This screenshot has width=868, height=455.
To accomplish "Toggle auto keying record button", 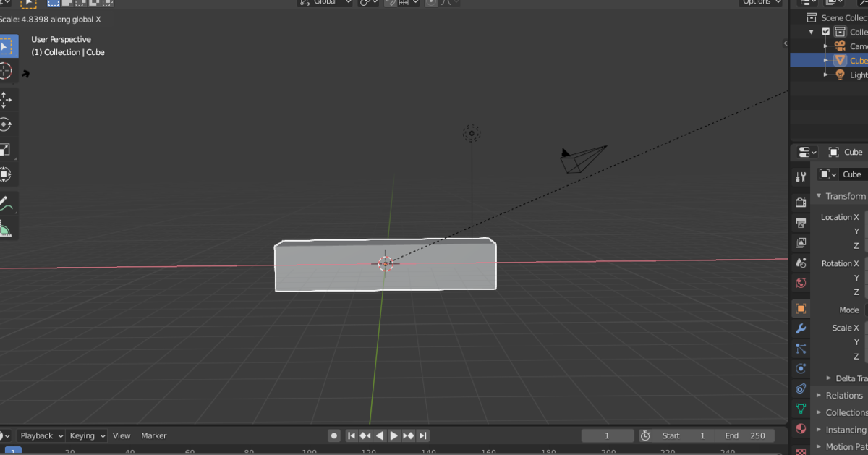I will tap(334, 435).
